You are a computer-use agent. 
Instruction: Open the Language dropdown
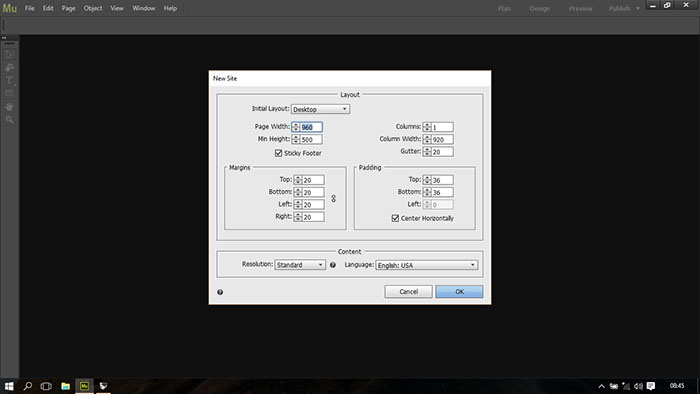426,265
